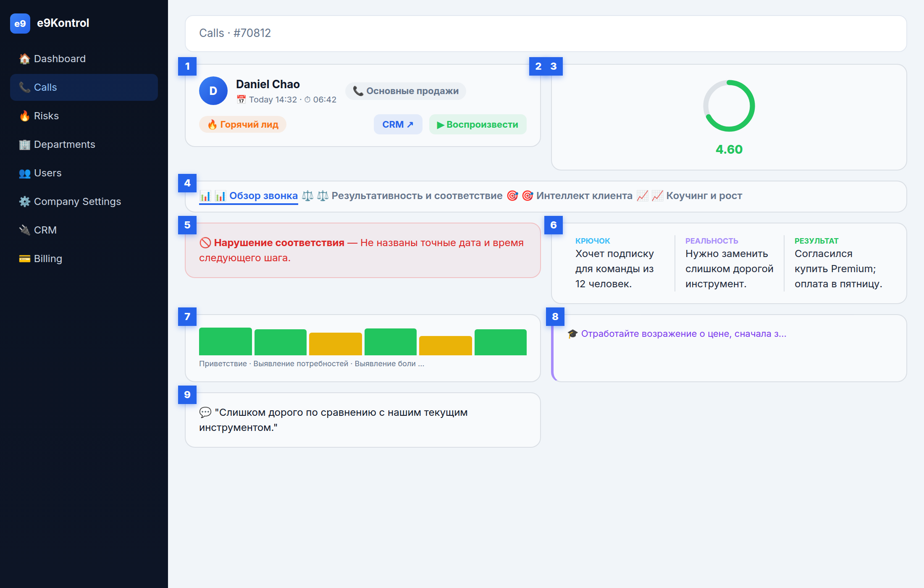Open the Коучинг и рост tab
This screenshot has width=924, height=588.
tap(690, 196)
